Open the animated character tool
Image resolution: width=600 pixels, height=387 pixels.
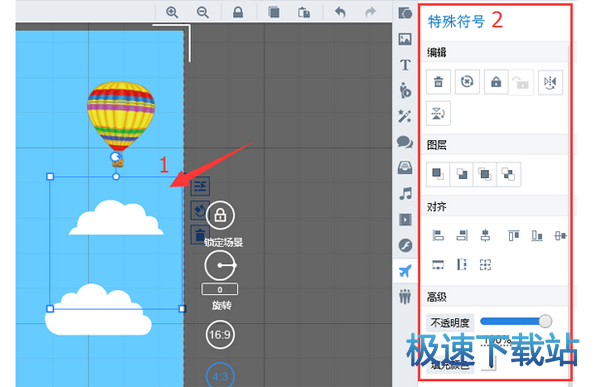(405, 90)
